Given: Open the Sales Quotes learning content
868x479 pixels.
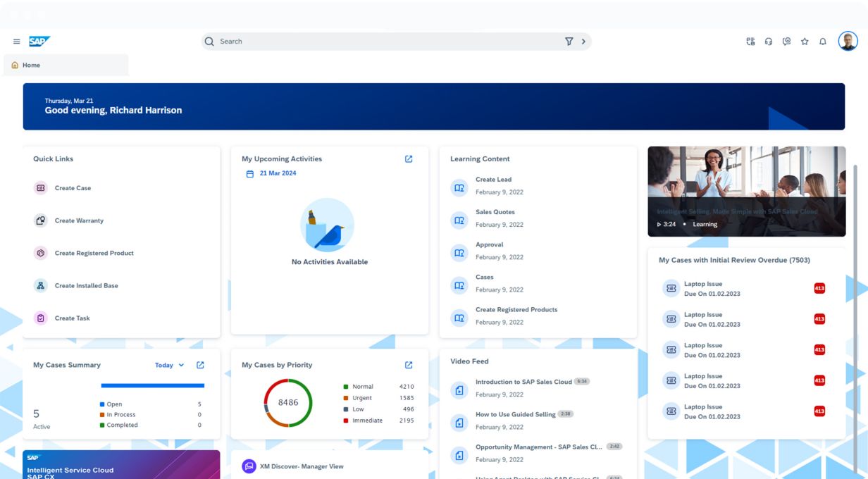Looking at the screenshot, I should tap(495, 212).
